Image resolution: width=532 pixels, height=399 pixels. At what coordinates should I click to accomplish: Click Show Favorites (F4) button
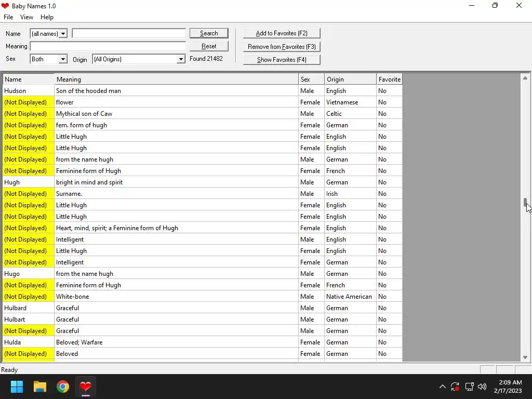282,60
